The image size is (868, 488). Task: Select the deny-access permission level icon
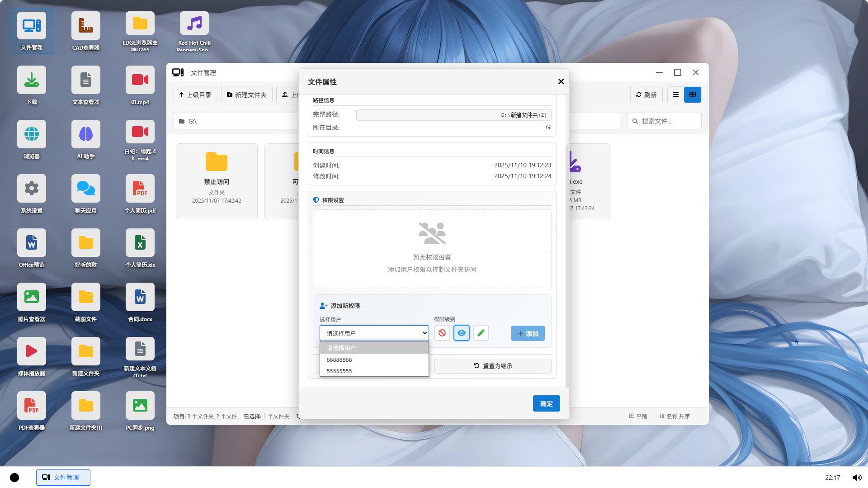click(x=442, y=333)
